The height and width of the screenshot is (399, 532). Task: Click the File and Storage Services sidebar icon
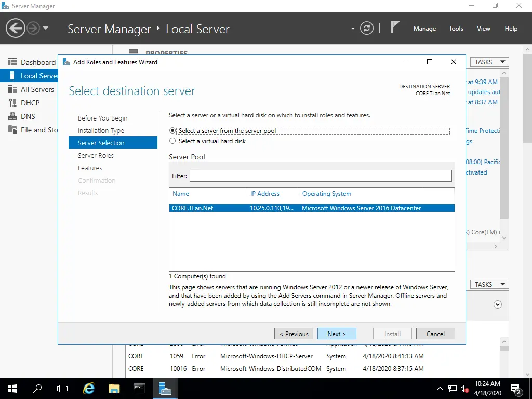coord(12,130)
